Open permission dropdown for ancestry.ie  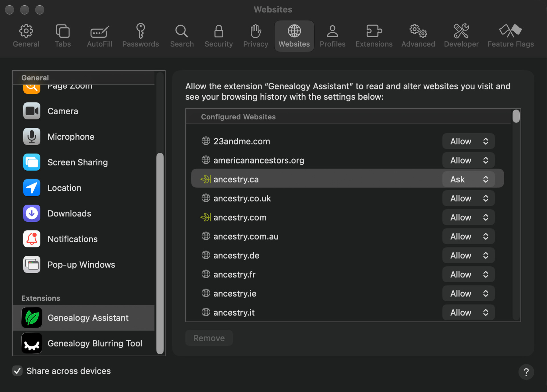(468, 293)
